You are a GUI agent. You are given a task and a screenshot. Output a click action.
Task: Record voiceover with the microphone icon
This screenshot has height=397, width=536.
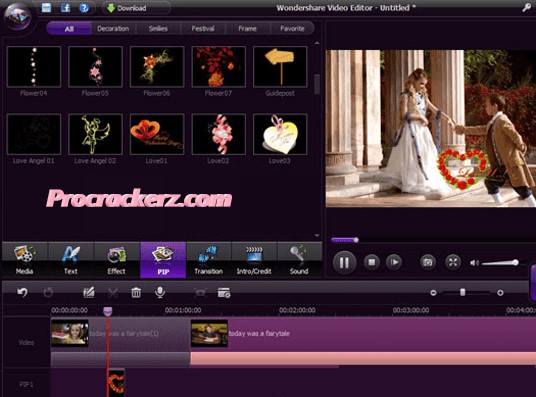pyautogui.click(x=160, y=292)
